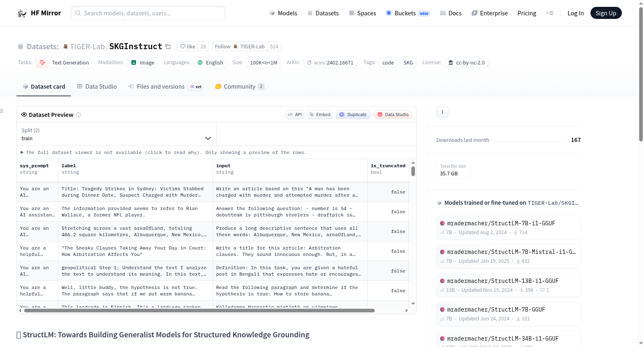
Task: Click the Text Generation task tag
Action: coord(64,62)
